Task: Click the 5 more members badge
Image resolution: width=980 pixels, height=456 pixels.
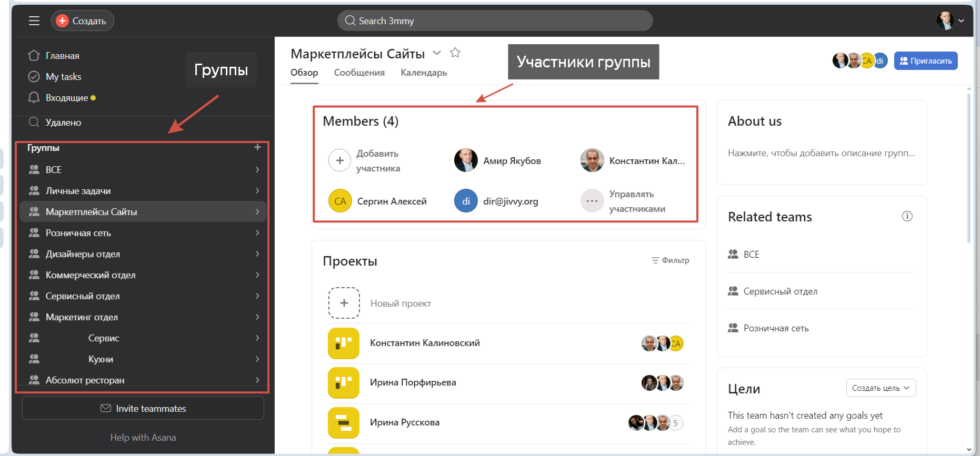Action: click(x=676, y=423)
